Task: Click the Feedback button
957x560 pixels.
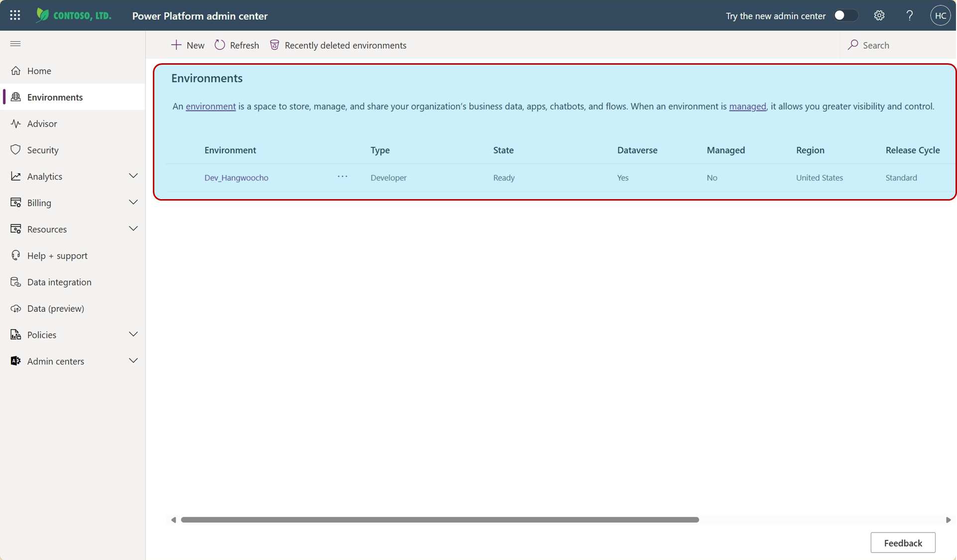Action: coord(903,543)
